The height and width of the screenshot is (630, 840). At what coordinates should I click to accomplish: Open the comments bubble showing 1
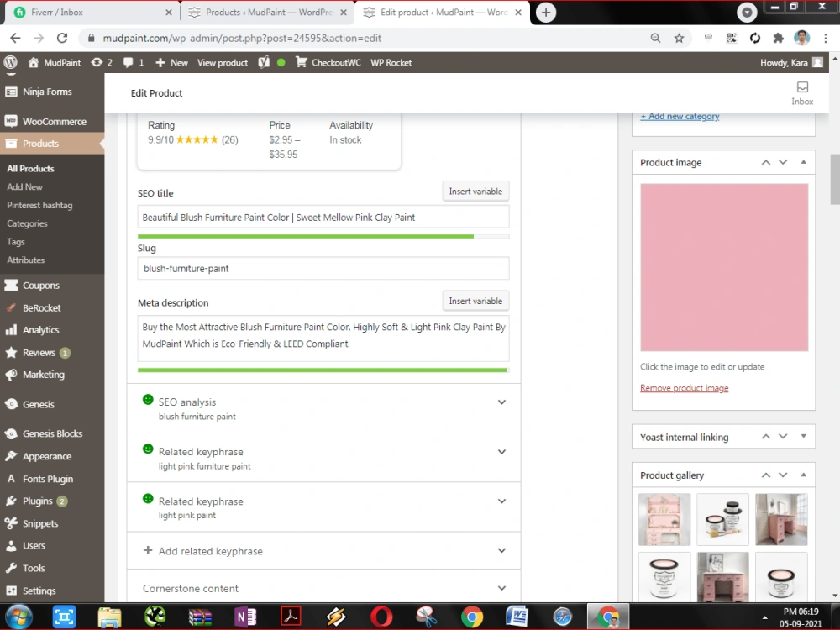134,63
